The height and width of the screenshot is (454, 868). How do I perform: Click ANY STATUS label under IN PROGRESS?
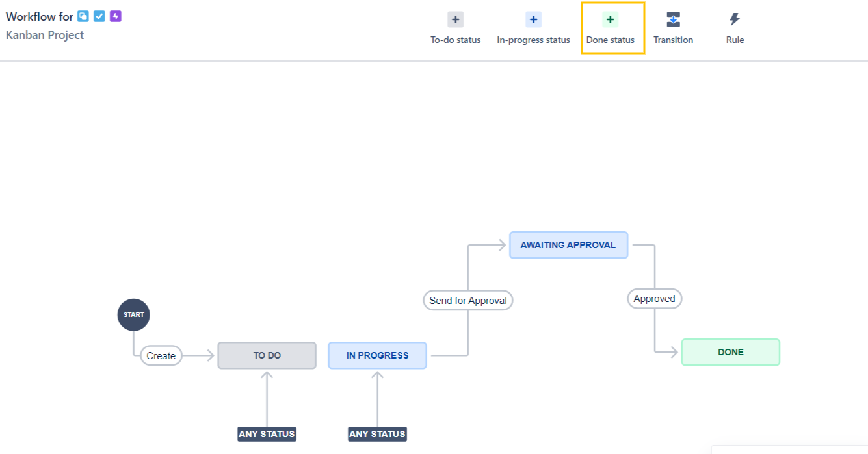point(378,434)
